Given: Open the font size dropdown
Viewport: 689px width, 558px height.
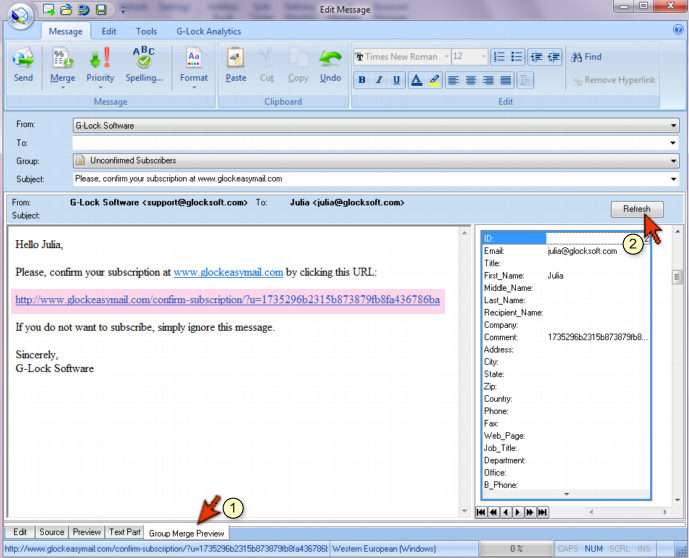Looking at the screenshot, I should (x=483, y=57).
